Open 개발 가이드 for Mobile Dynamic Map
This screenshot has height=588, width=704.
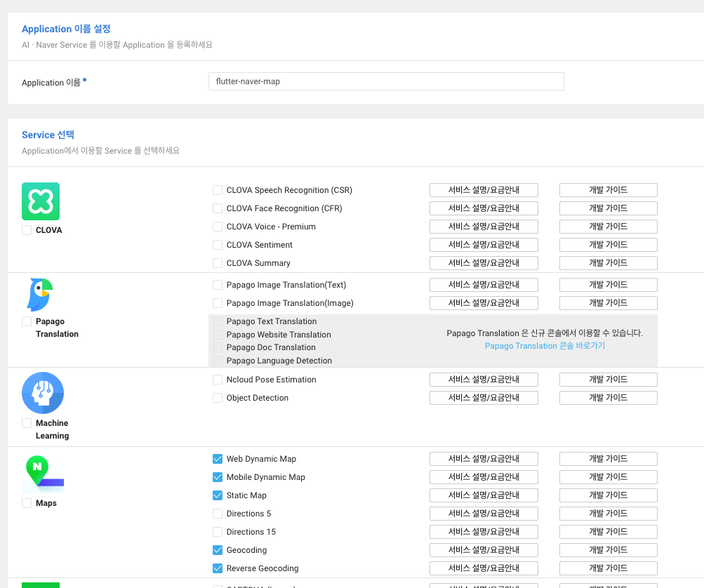coord(609,476)
